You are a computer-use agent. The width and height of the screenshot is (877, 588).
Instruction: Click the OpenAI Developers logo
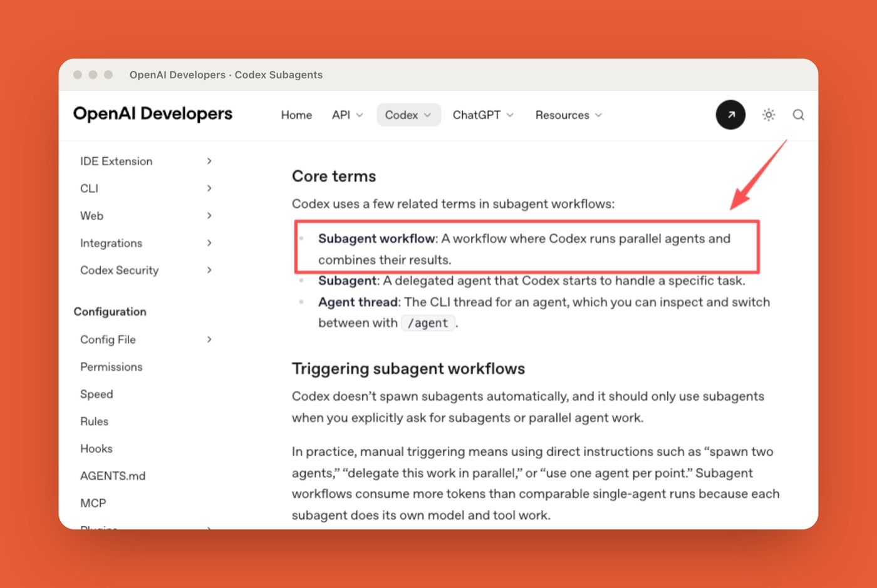coord(153,113)
